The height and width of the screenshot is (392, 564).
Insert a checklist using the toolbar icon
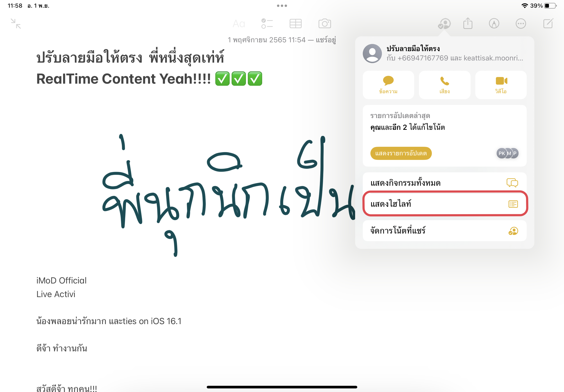[267, 24]
